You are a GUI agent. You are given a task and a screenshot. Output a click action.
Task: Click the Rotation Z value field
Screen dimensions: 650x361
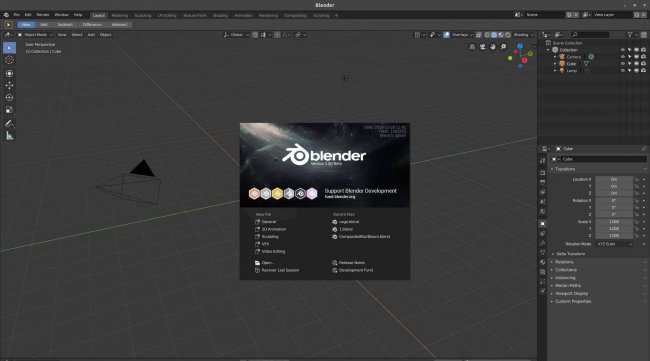click(x=614, y=215)
